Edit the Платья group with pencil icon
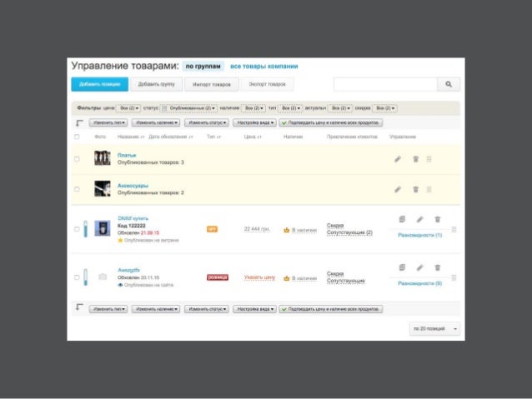 coord(398,159)
